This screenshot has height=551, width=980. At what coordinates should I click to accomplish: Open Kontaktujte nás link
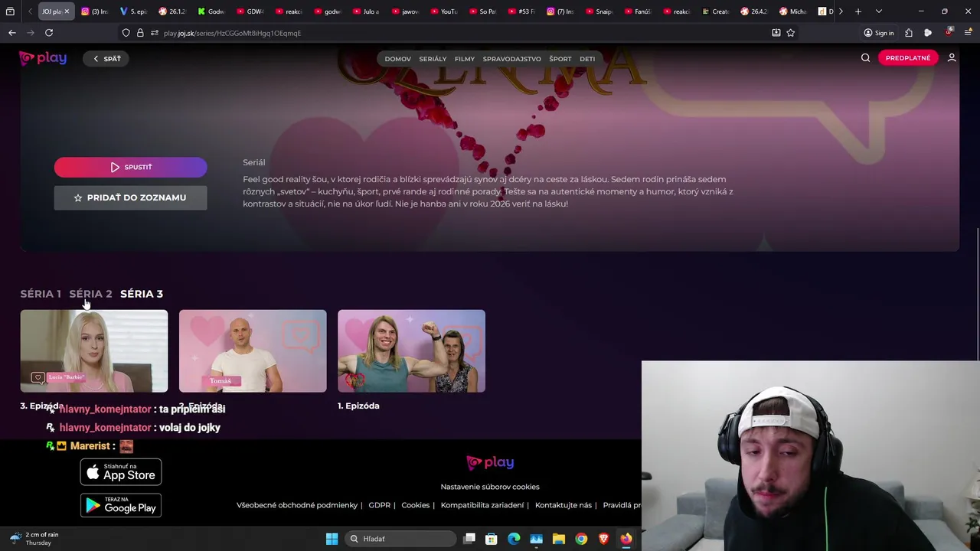[563, 505]
